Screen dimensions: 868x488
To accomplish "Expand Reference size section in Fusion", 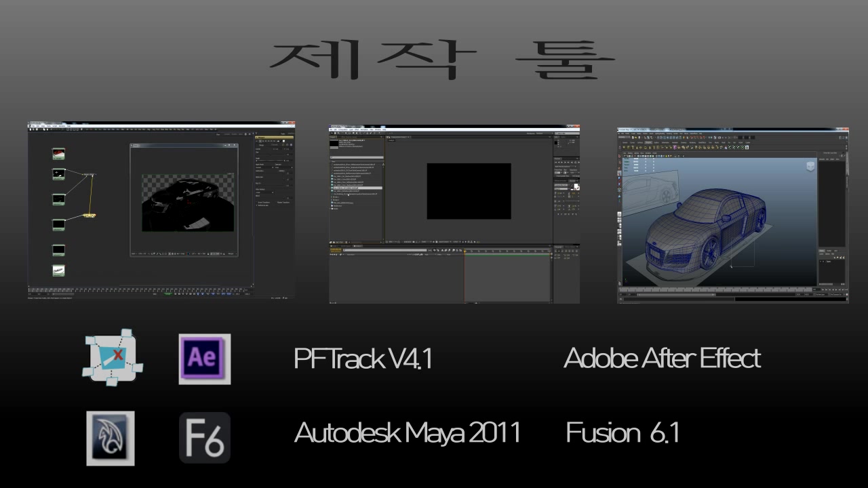I will [x=263, y=205].
